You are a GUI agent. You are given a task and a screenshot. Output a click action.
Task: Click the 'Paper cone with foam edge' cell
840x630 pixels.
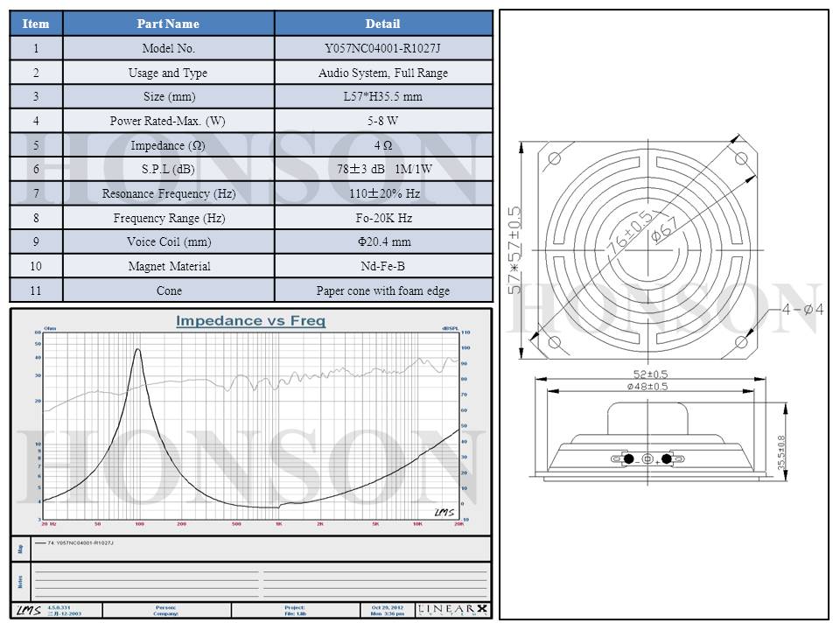pos(382,290)
